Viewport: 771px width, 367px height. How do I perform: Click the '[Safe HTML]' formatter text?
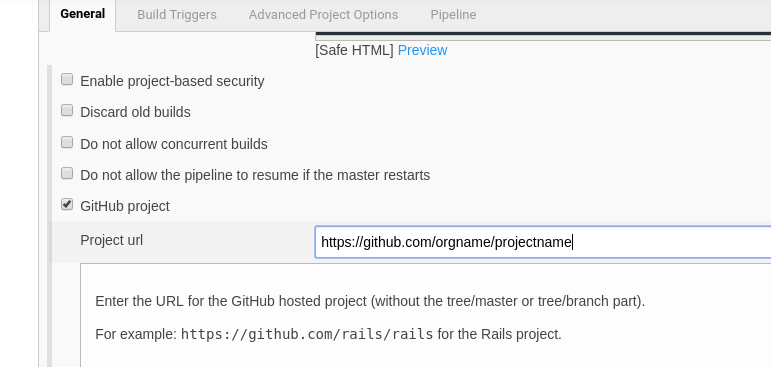(354, 50)
